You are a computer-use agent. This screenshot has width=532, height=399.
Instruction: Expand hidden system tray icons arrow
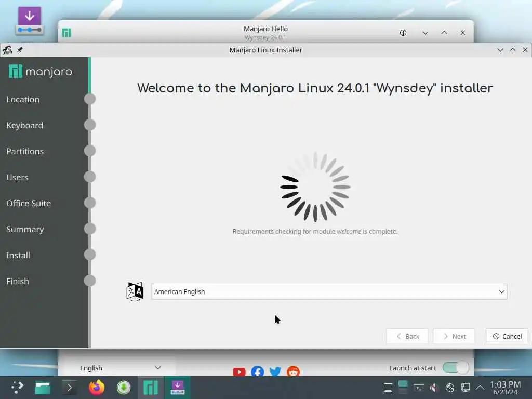pos(480,388)
